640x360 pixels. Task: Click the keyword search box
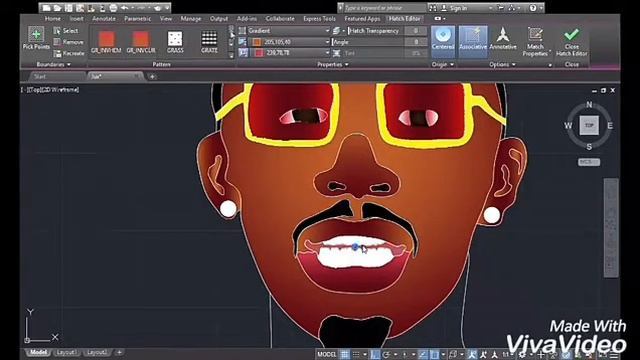tap(384, 8)
